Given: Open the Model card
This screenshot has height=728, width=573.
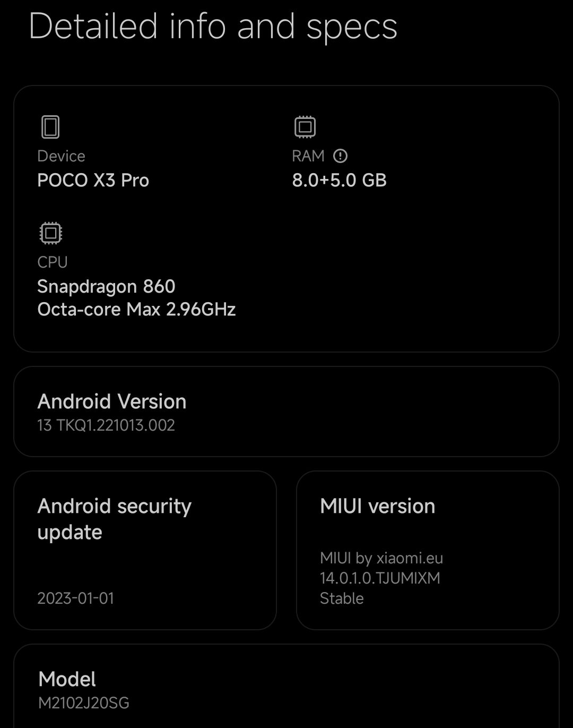Looking at the screenshot, I should coord(286,686).
